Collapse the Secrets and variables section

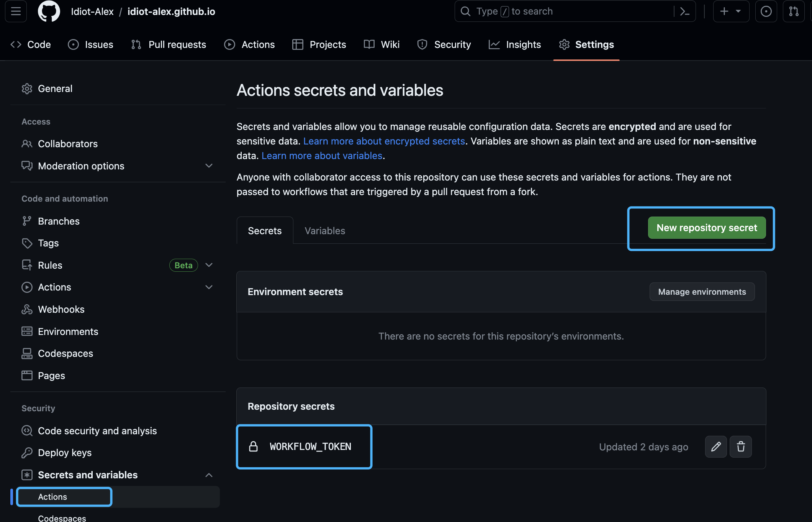click(x=209, y=475)
